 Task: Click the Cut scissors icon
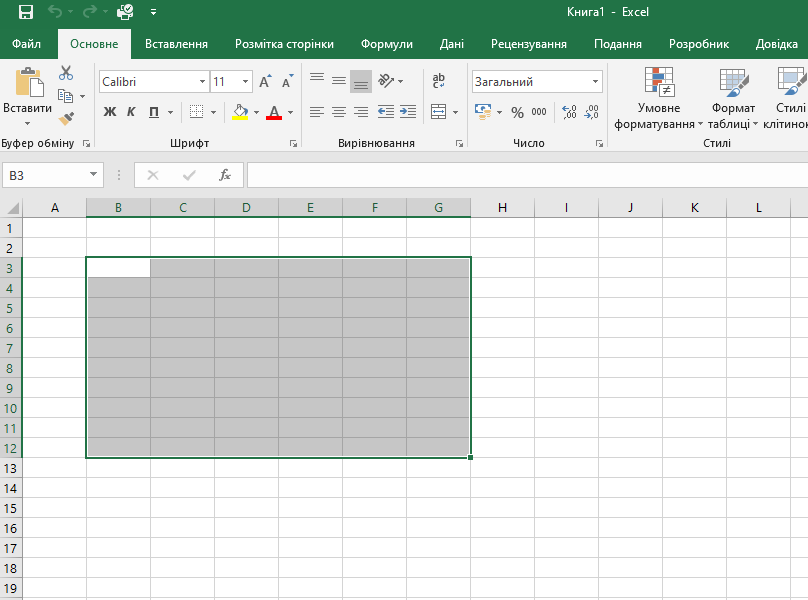coord(65,73)
